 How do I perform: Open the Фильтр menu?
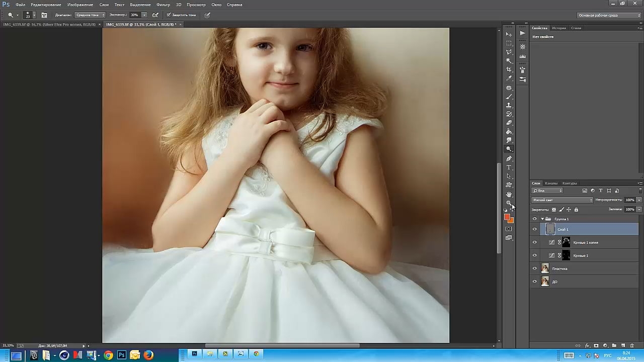(163, 5)
